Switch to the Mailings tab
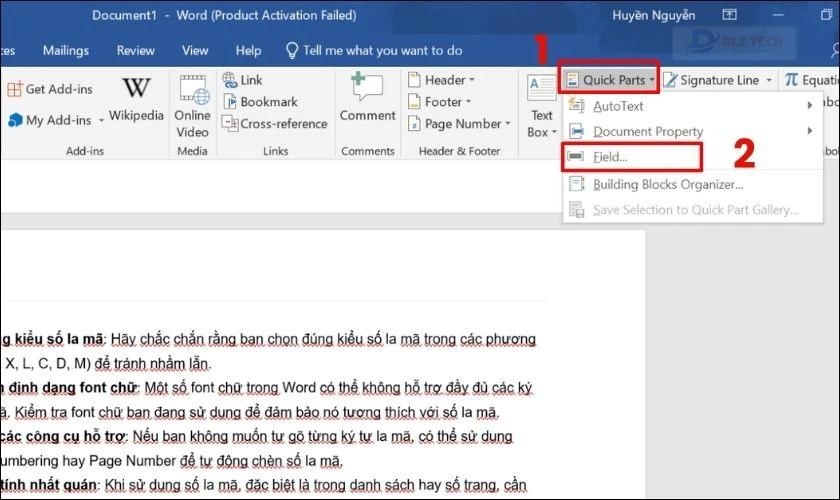This screenshot has width=840, height=500. [x=66, y=50]
